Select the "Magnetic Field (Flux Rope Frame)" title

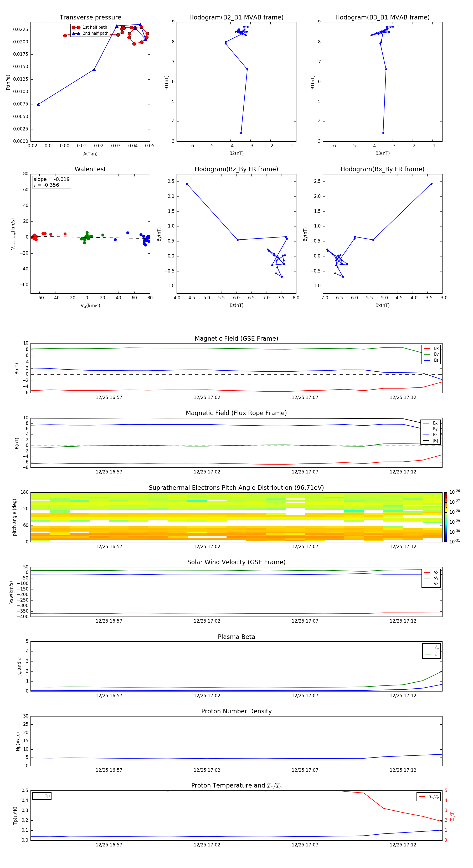click(x=236, y=413)
